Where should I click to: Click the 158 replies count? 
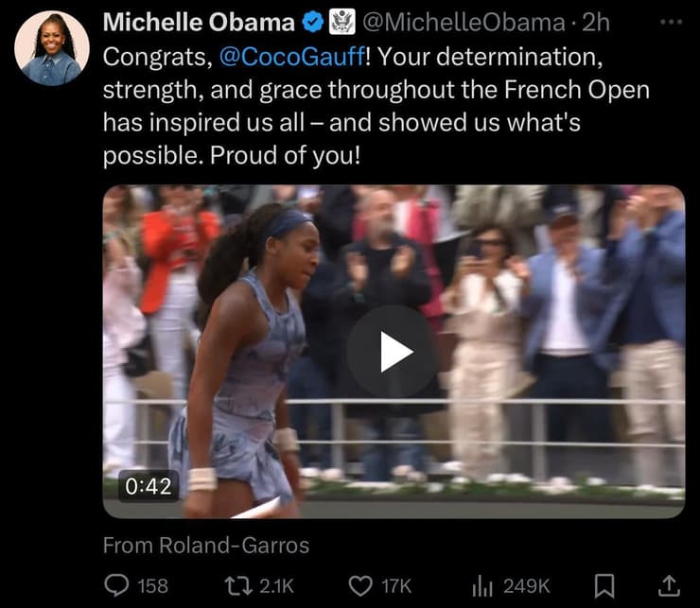coord(152,586)
